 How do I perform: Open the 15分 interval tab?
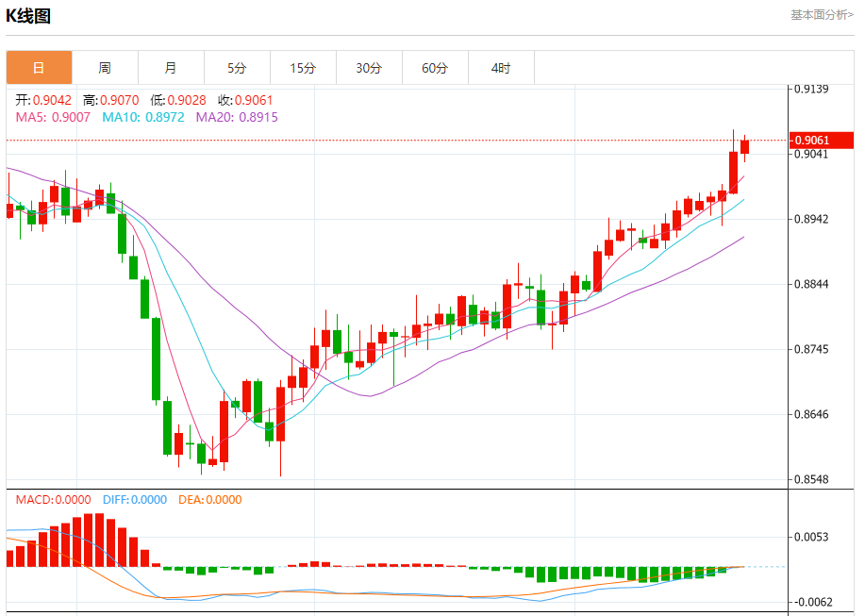tap(303, 68)
